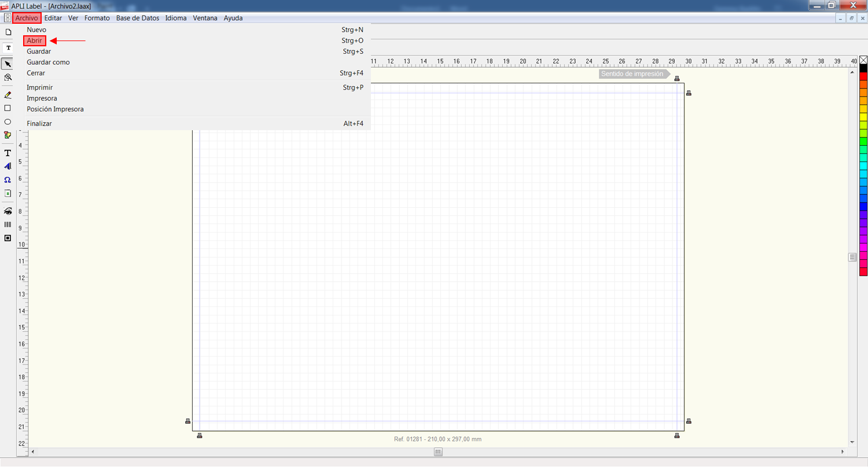The image size is (868, 467).
Task: Minimize the inner document window
Action: (x=841, y=19)
